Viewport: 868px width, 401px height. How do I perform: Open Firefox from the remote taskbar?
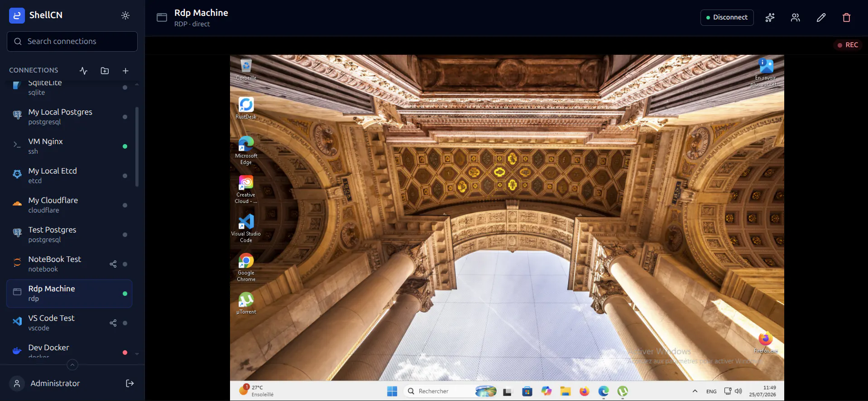click(x=585, y=391)
